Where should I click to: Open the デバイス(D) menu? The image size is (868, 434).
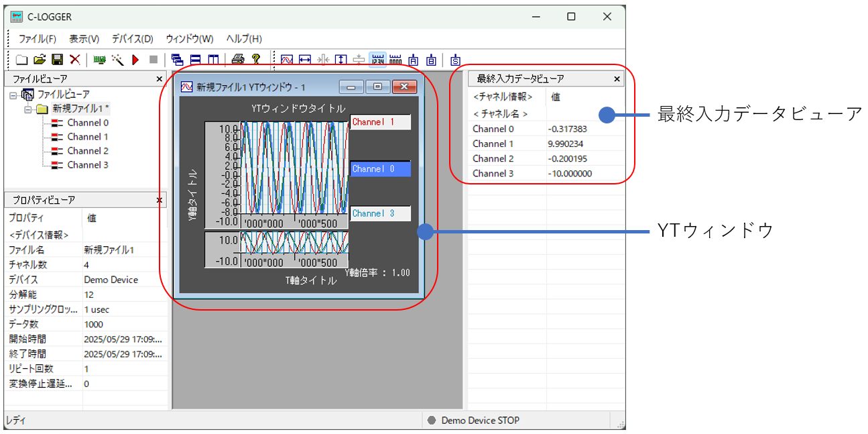[132, 39]
